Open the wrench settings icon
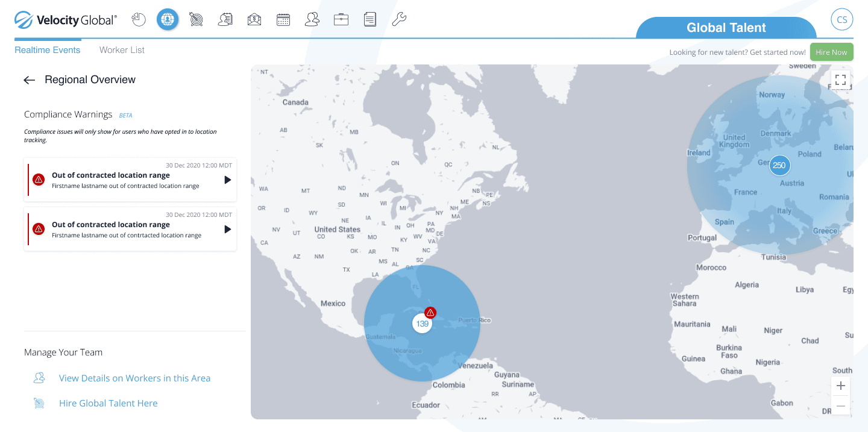This screenshot has height=432, width=868. click(399, 19)
